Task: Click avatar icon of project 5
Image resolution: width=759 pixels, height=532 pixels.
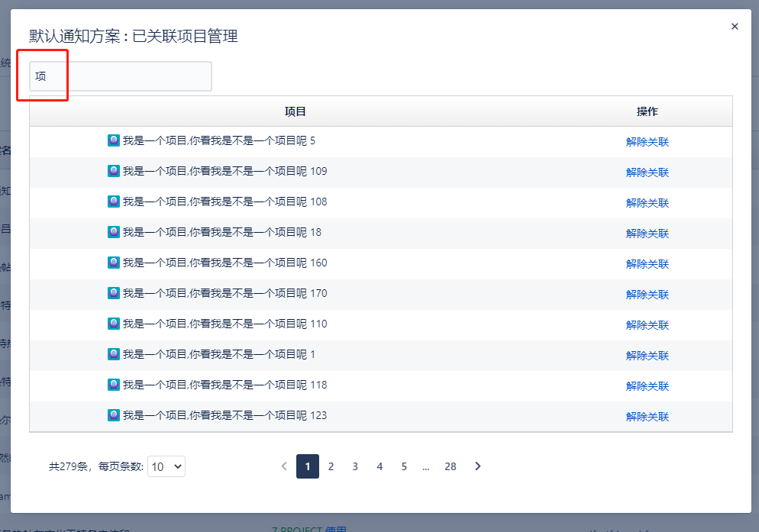Action: pos(114,140)
